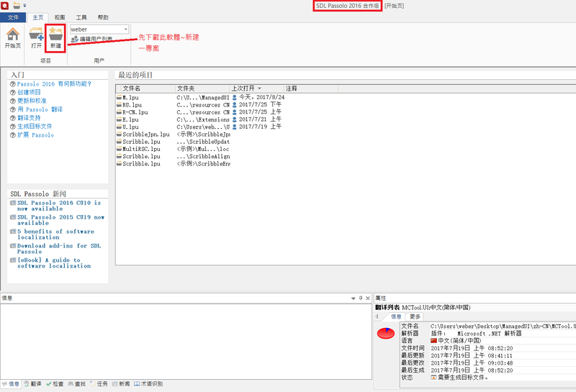Click the 编辑用户列表 edit user list icon
This screenshot has height=392, width=576.
[x=75, y=40]
